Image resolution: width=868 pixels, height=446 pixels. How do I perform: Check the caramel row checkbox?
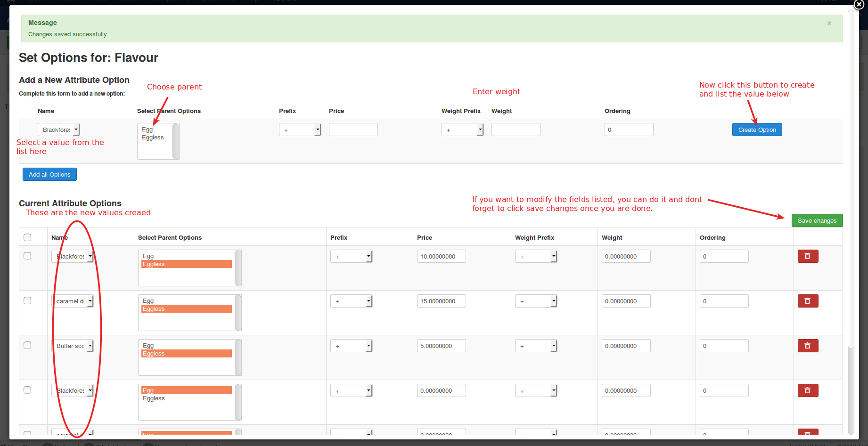click(x=27, y=300)
